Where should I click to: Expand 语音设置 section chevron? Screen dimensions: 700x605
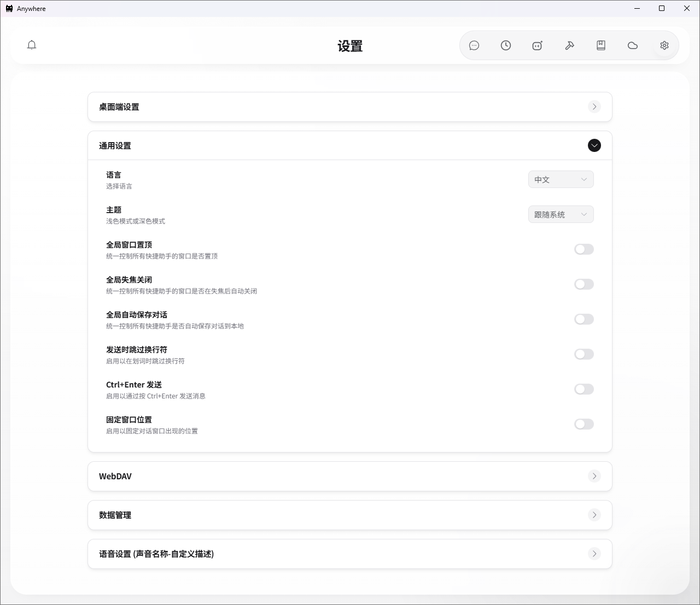tap(594, 554)
